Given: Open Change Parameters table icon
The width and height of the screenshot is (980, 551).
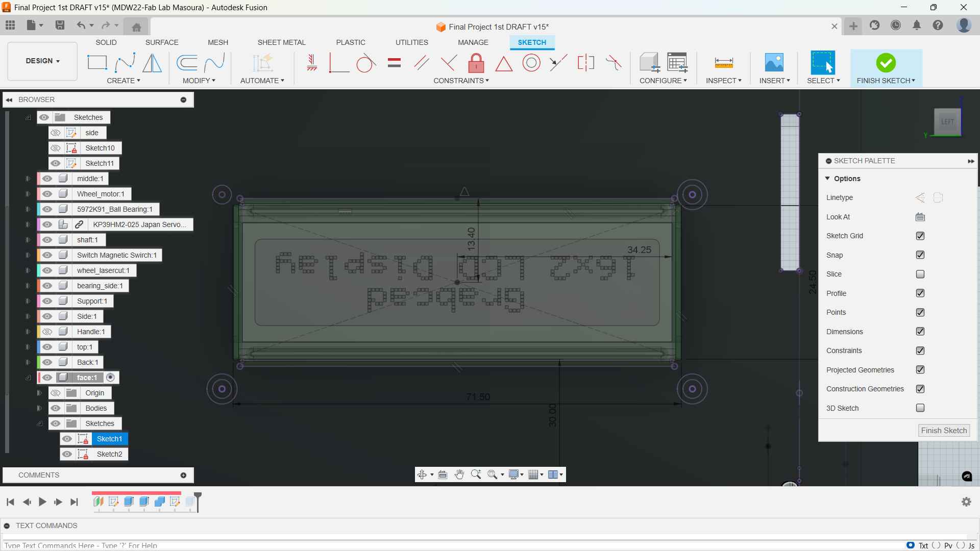Looking at the screenshot, I should tap(677, 62).
